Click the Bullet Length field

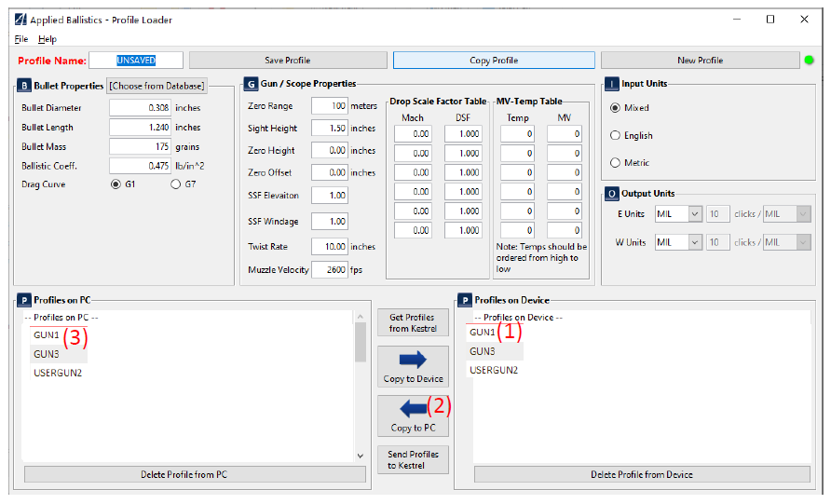point(140,128)
